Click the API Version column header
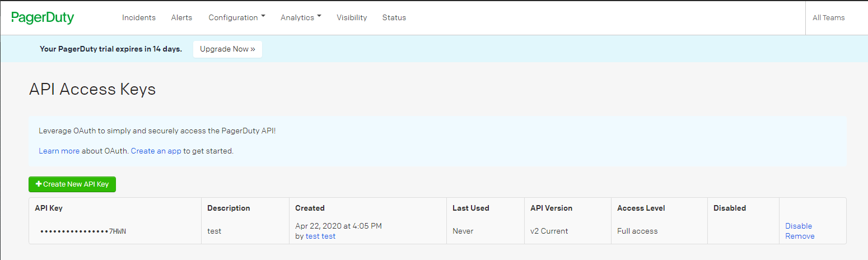 tap(551, 208)
